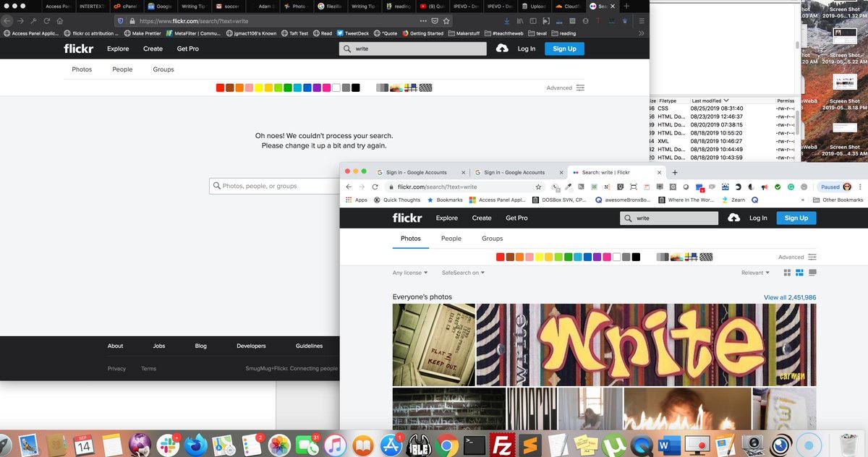Bookmark this page with Firefox star
The image size is (868, 457).
pos(448,21)
